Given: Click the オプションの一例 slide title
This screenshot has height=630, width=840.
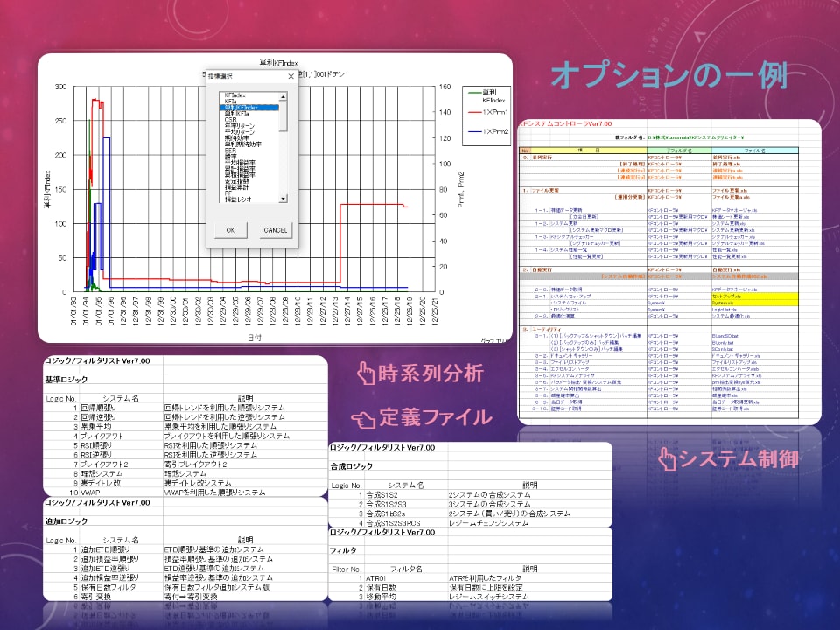Looking at the screenshot, I should coord(669,74).
